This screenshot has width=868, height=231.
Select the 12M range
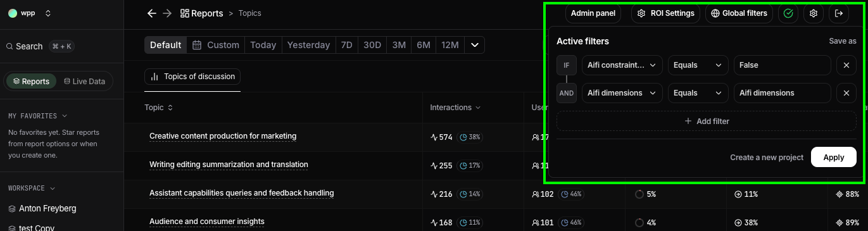tap(450, 45)
